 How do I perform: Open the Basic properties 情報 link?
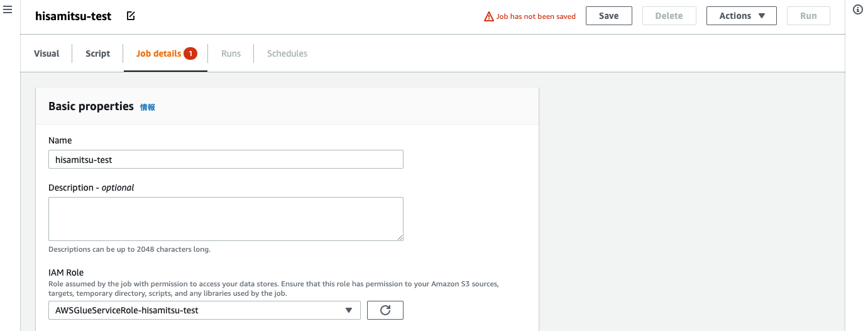click(x=147, y=108)
